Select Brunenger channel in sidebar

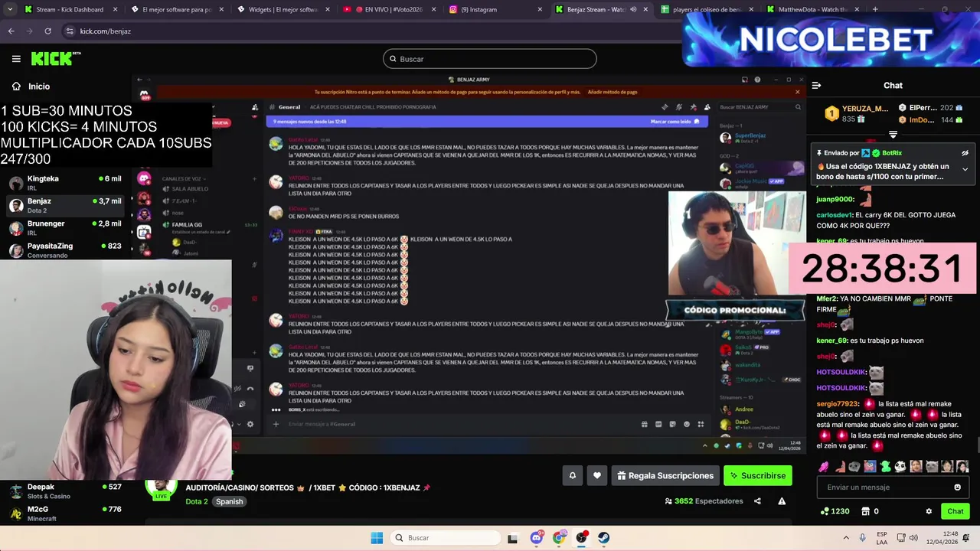pos(65,227)
